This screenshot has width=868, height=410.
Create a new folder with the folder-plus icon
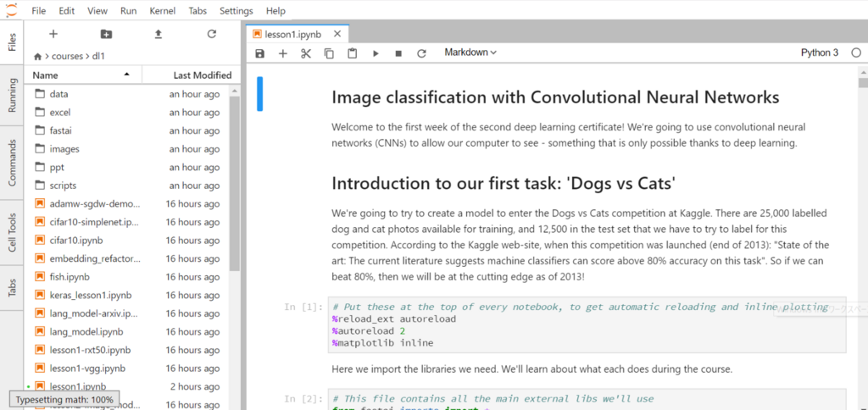coord(106,34)
